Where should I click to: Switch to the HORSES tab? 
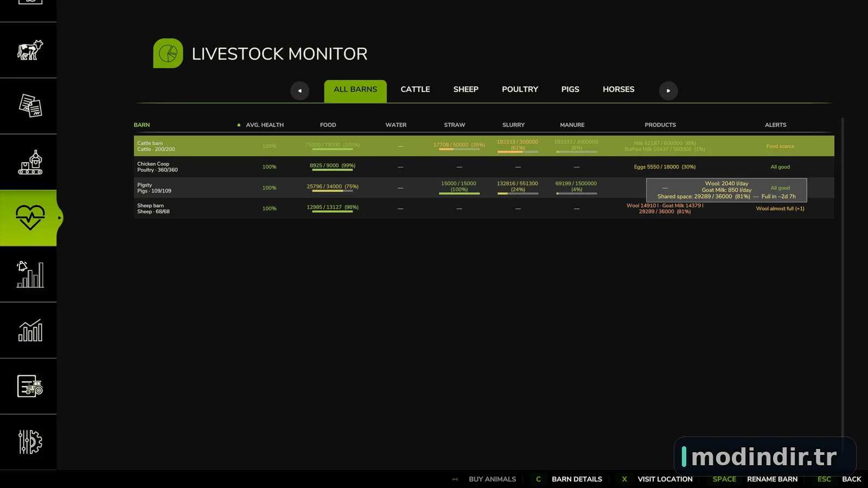click(618, 89)
